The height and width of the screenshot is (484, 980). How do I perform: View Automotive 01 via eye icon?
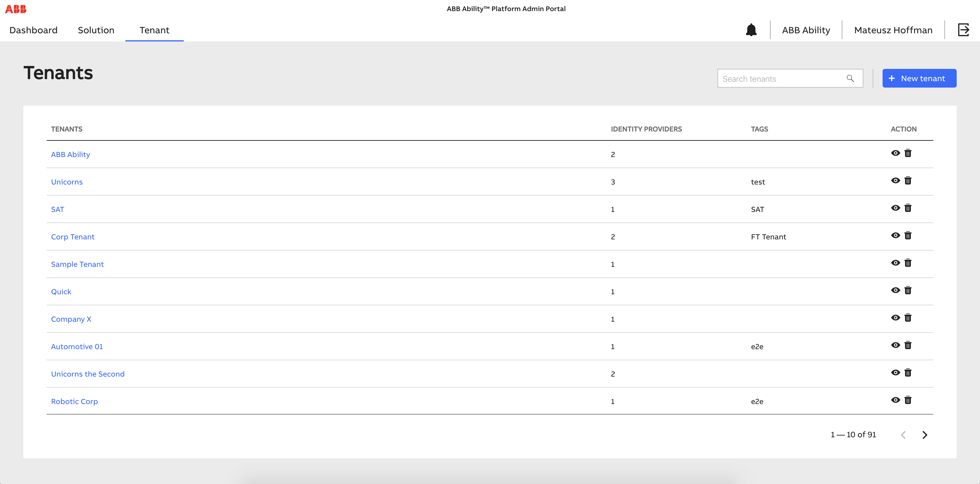(x=895, y=345)
